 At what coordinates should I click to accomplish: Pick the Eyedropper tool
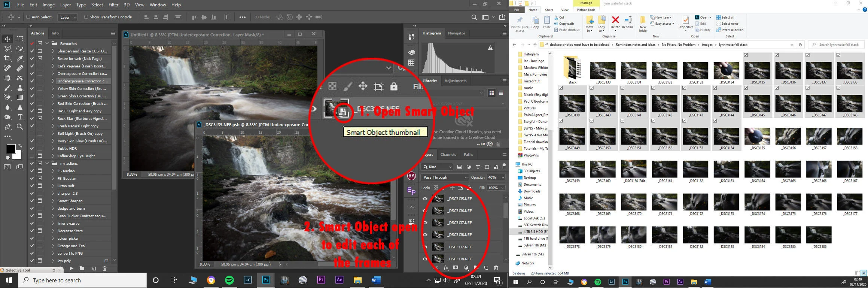20,58
